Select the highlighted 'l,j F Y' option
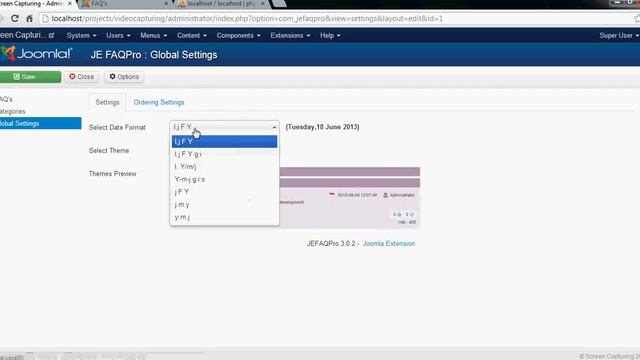The height and width of the screenshot is (360, 640). (x=224, y=141)
